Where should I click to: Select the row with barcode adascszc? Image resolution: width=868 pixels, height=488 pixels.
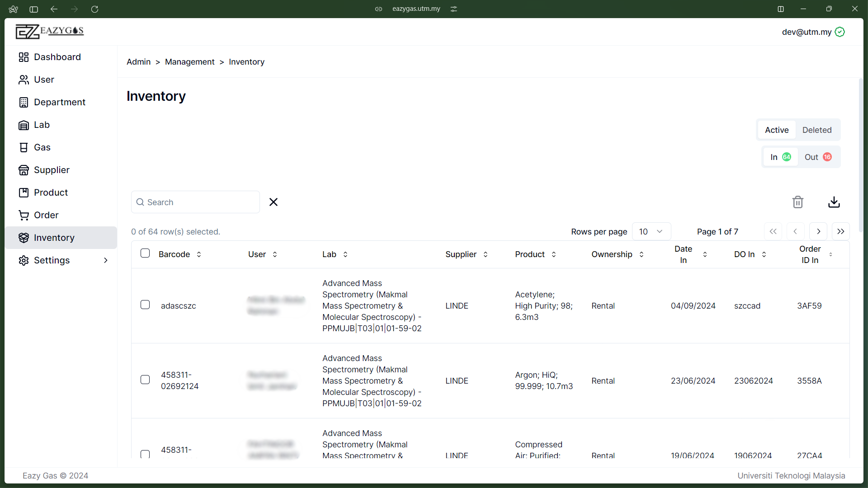145,305
